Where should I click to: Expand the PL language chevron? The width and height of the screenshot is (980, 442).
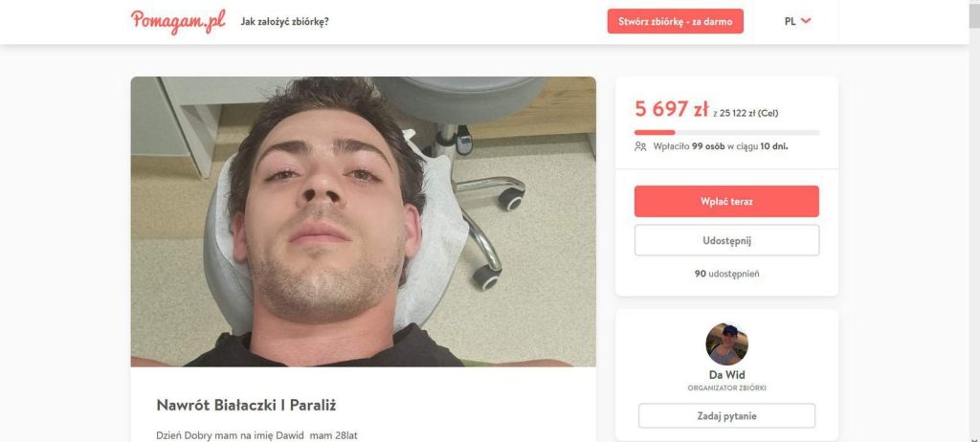[806, 21]
